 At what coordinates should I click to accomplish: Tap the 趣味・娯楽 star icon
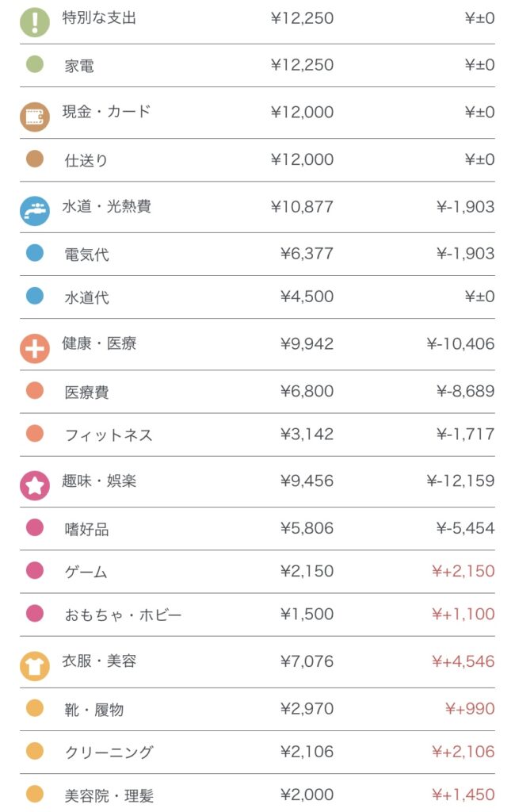pyautogui.click(x=34, y=485)
